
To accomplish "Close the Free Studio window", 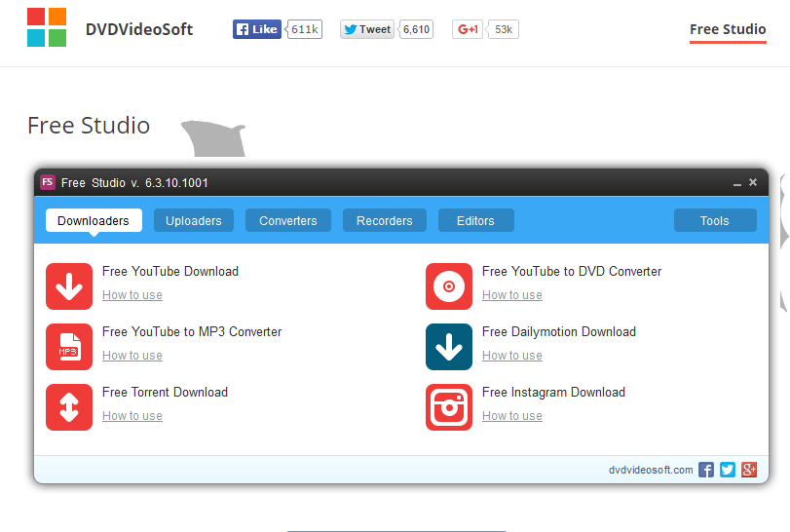I will pyautogui.click(x=753, y=182).
